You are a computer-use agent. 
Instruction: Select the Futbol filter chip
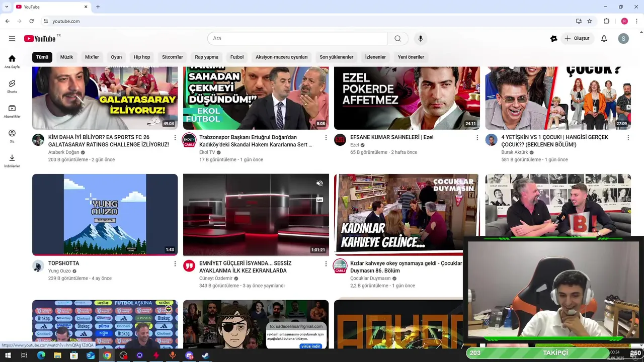(237, 57)
